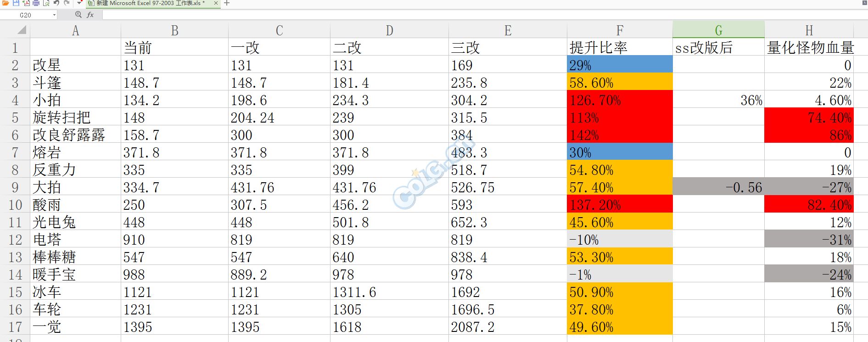Select column H header
This screenshot has width=868, height=342.
809,30
